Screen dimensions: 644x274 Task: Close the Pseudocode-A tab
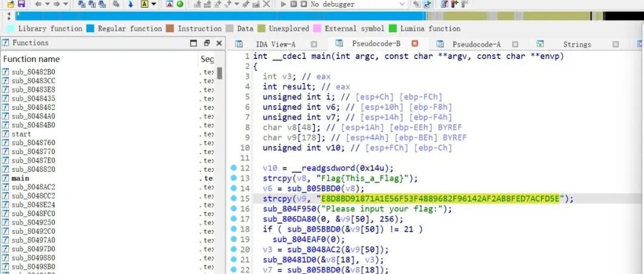tap(515, 44)
